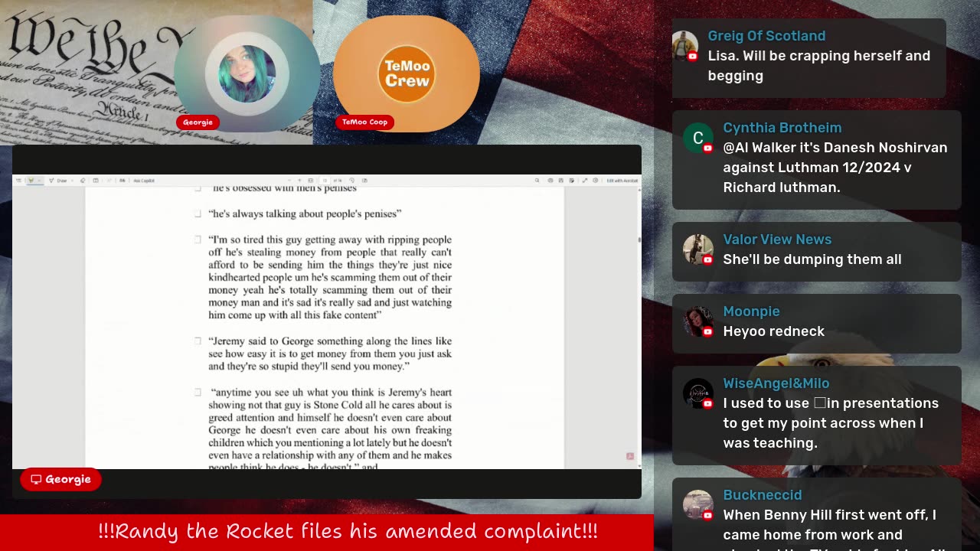Click Cynthia Brotheim's green C avatar
The width and height of the screenshot is (980, 551).
coord(697,138)
